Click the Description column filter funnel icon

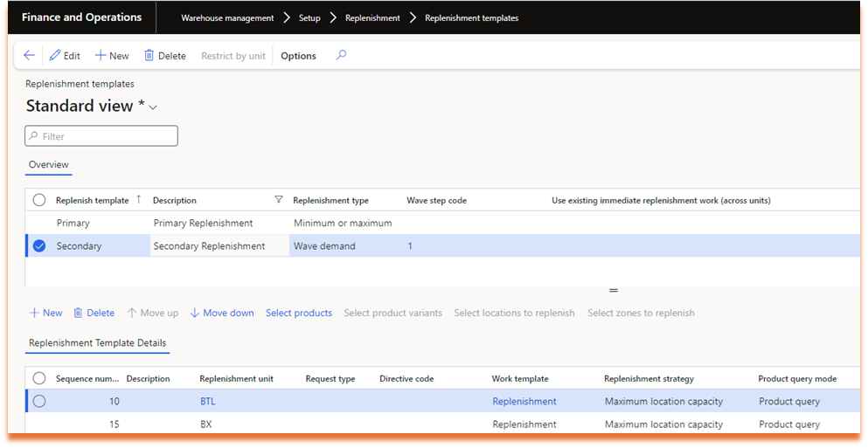(x=279, y=200)
